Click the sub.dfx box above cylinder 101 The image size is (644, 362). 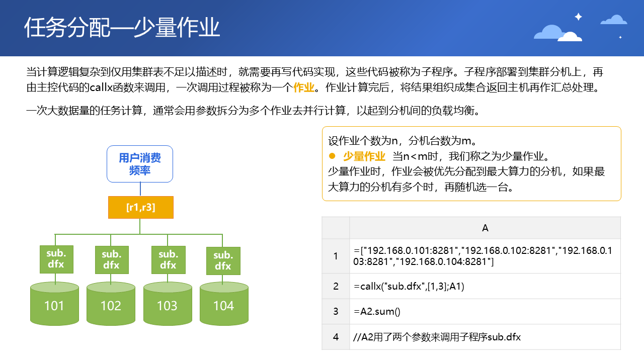tap(56, 258)
